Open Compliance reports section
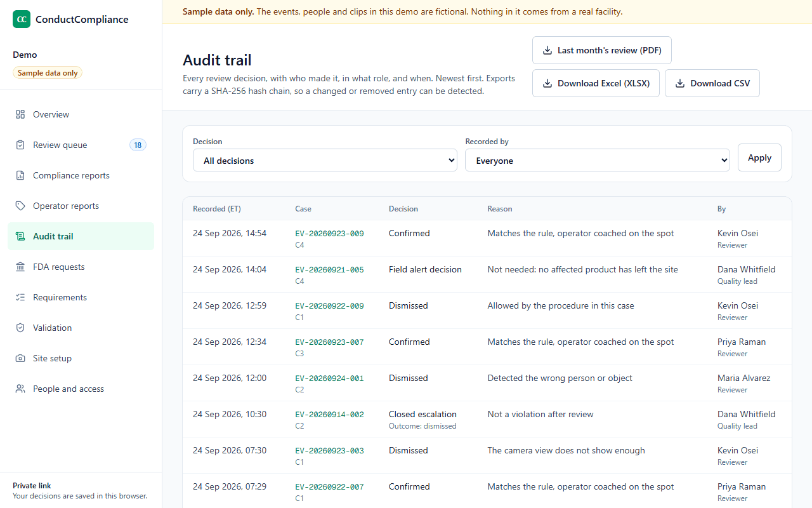This screenshot has width=812, height=508. point(81,175)
